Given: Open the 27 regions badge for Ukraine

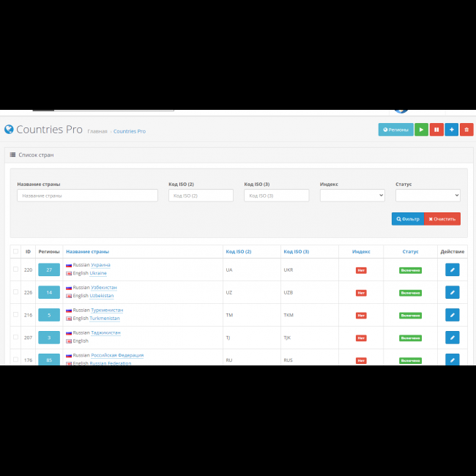Looking at the screenshot, I should (49, 270).
